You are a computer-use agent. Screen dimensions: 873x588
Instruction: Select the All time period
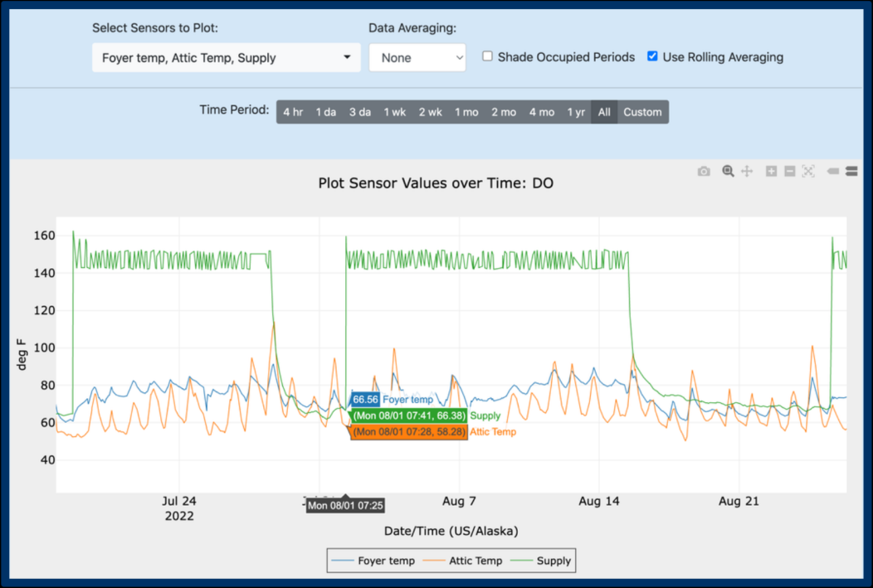(604, 112)
